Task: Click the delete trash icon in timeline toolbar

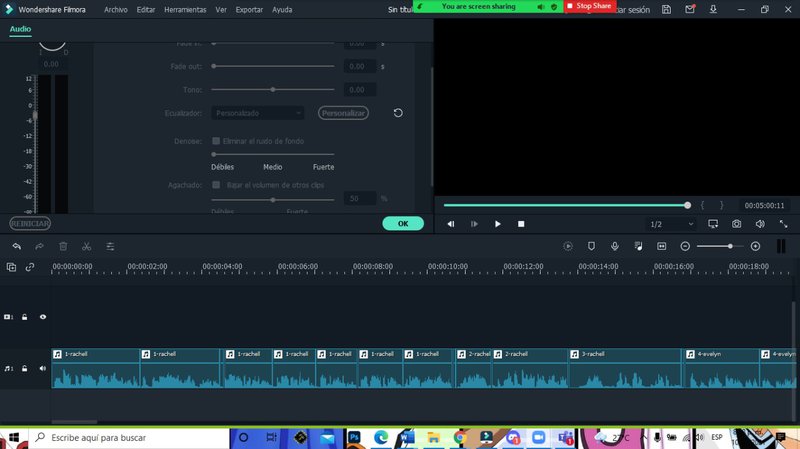Action: click(63, 246)
